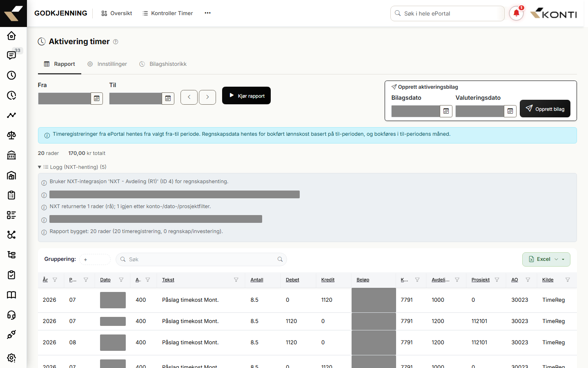588x368 pixels.
Task: Click log line 'Rapport bygget: 20 rader'
Action: [136, 231]
